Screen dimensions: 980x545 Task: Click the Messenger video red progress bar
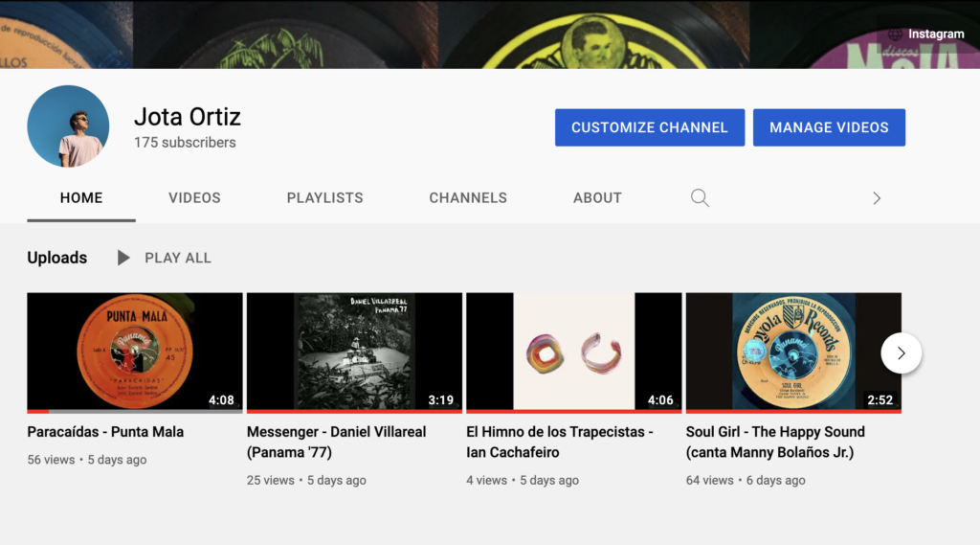tap(354, 412)
